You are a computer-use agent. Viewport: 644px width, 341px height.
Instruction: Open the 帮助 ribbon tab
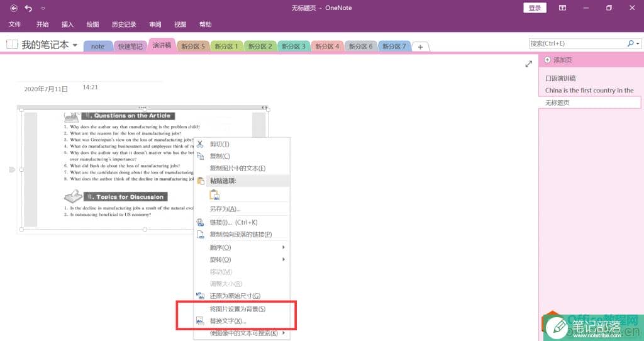(x=206, y=25)
